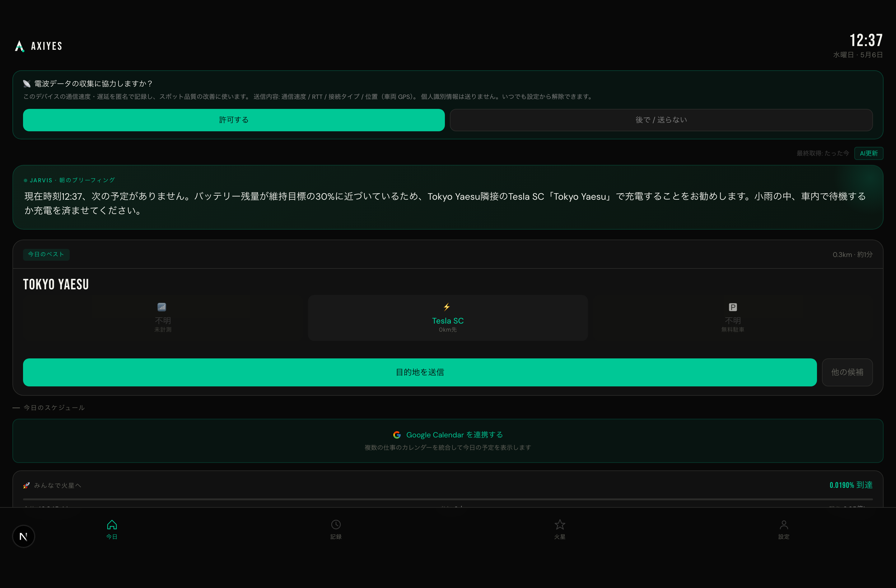Click the AXIYES logo icon
The height and width of the screenshot is (588, 896).
[x=20, y=46]
